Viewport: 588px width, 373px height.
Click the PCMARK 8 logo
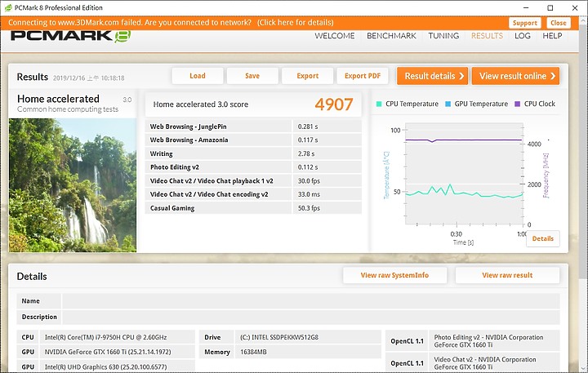[70, 36]
